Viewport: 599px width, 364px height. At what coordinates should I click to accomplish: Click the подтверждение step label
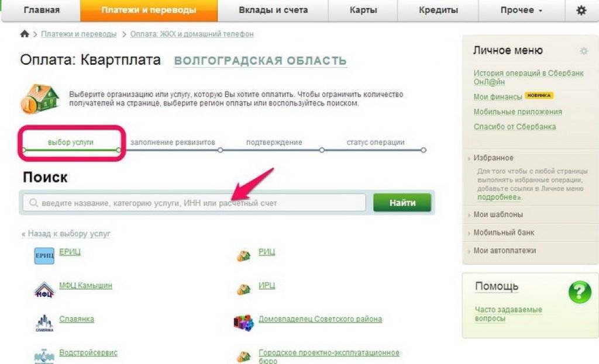[x=274, y=143]
